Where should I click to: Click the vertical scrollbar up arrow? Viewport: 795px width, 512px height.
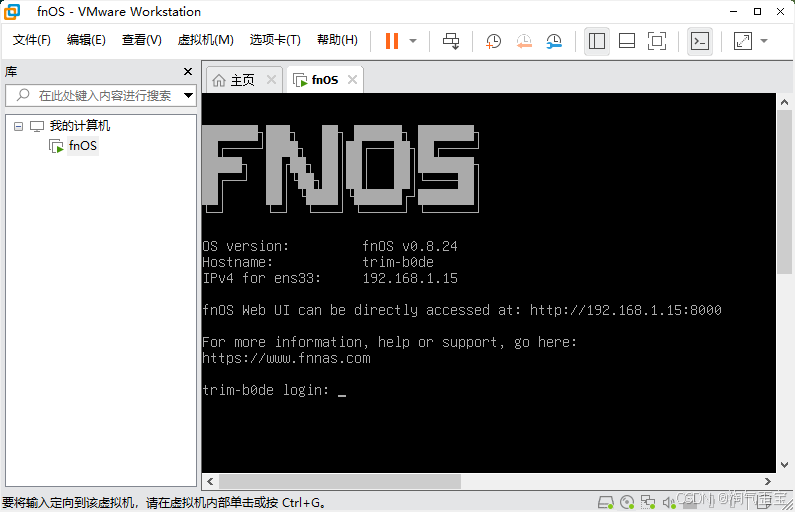[x=784, y=101]
